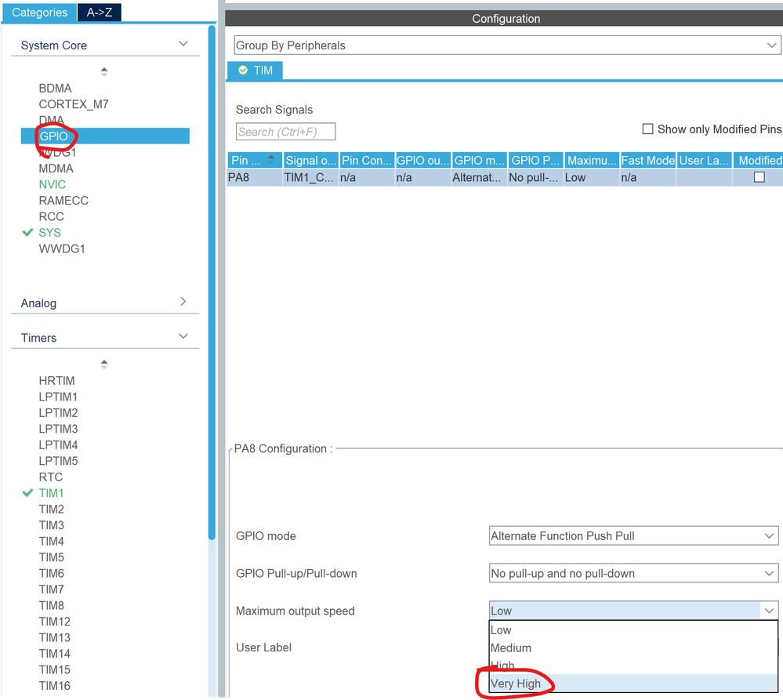The width and height of the screenshot is (783, 700).
Task: Click the Signal on Pin column header
Action: tap(310, 160)
